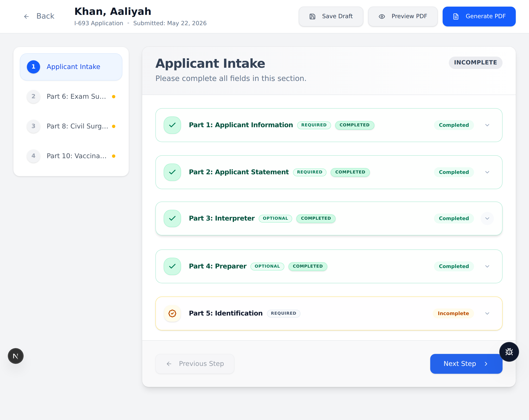The height and width of the screenshot is (420, 529).
Task: Click the REQUIRED tag on Part 5
Action: [x=283, y=313]
